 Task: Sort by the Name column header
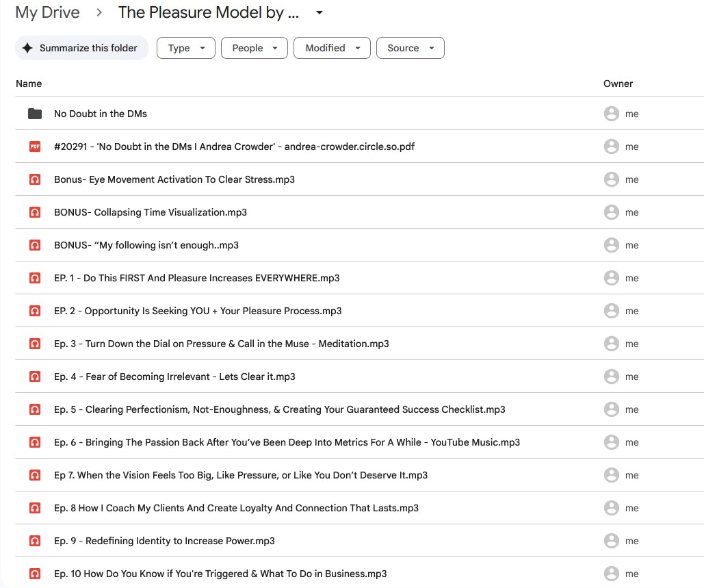(x=29, y=84)
